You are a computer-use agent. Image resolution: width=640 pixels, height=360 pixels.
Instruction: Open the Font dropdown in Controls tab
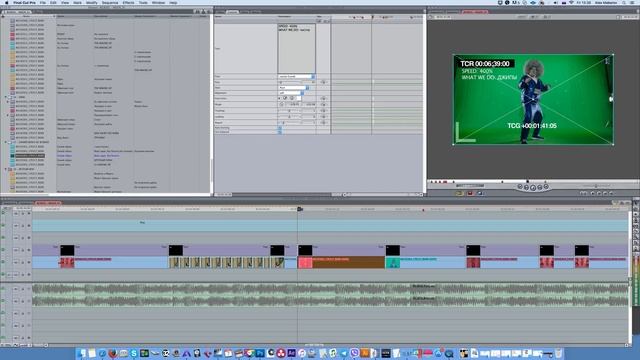click(297, 76)
